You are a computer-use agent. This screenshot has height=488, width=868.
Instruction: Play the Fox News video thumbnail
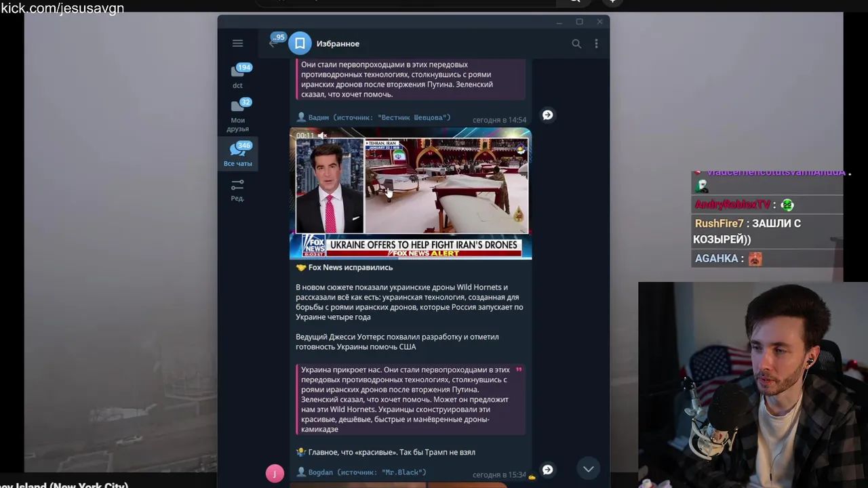(411, 193)
